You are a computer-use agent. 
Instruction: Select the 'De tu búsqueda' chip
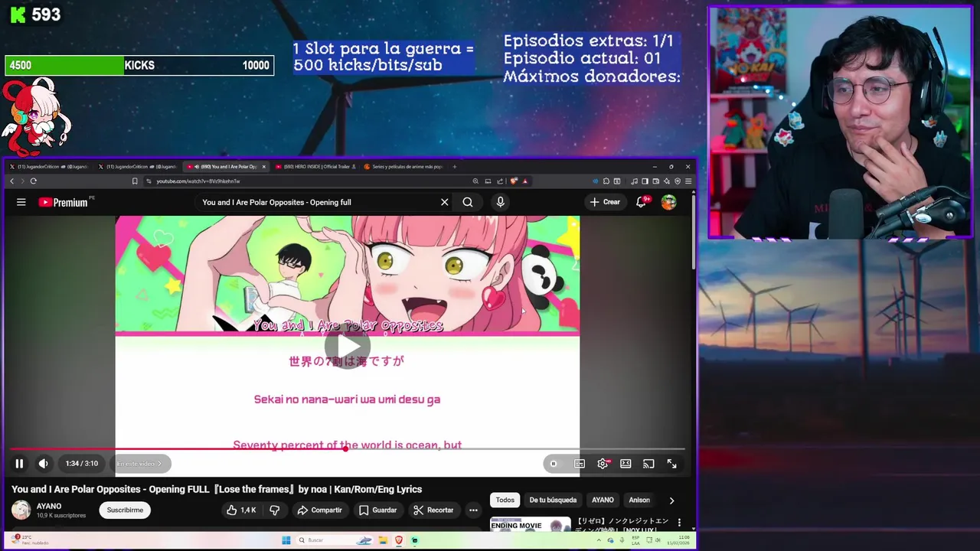pos(553,500)
